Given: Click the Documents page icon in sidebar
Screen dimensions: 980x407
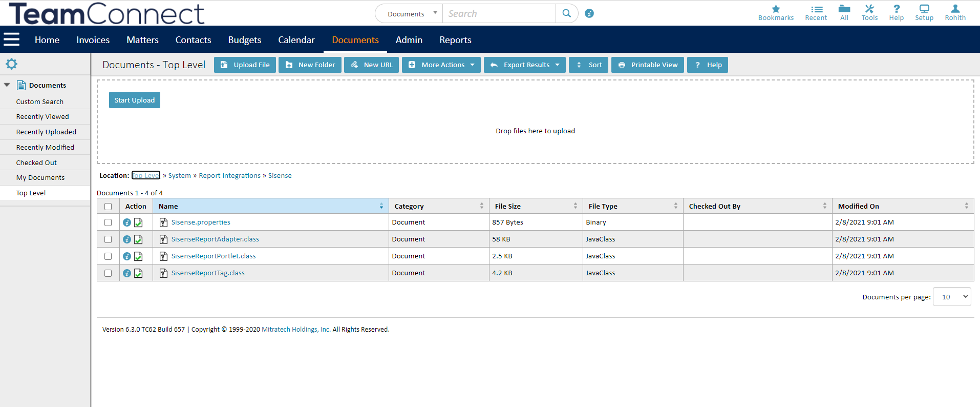Looking at the screenshot, I should pyautogui.click(x=21, y=85).
